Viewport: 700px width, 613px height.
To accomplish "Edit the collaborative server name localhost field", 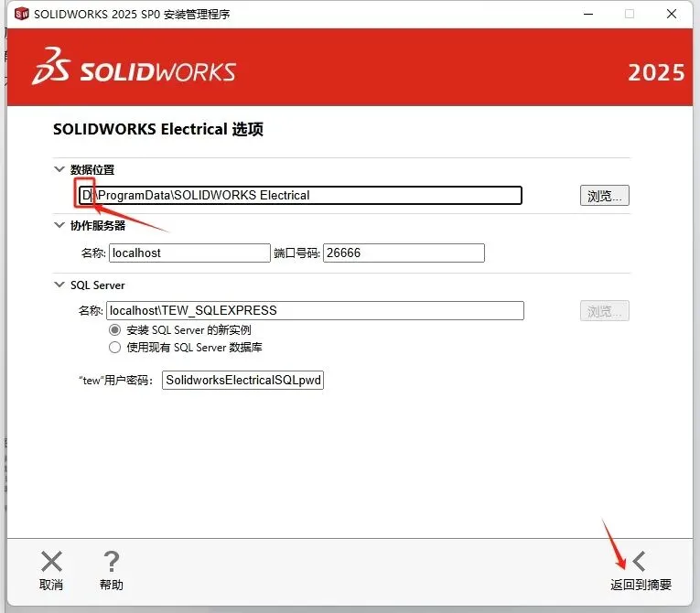I will [x=189, y=253].
